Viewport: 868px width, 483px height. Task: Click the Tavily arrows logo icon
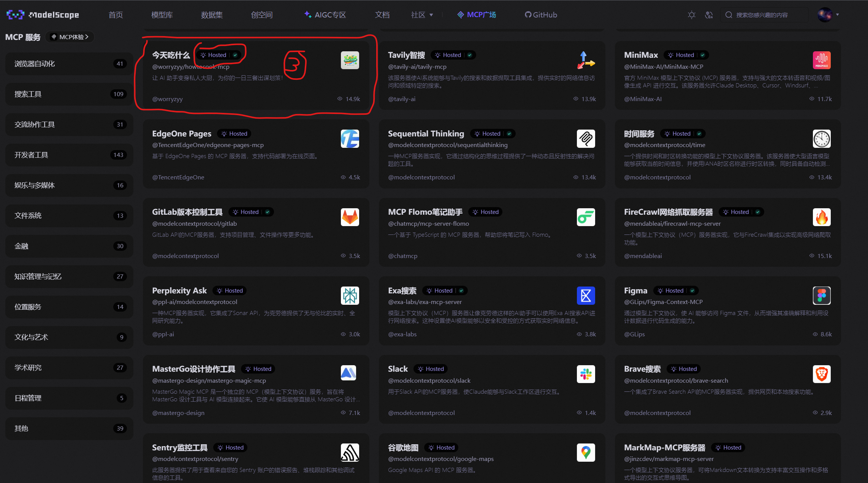[586, 60]
